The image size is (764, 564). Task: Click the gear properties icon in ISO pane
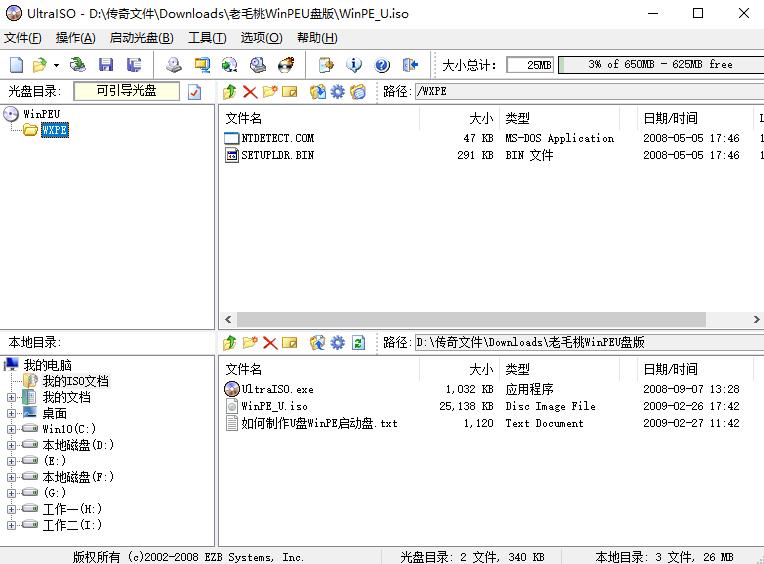[x=338, y=92]
